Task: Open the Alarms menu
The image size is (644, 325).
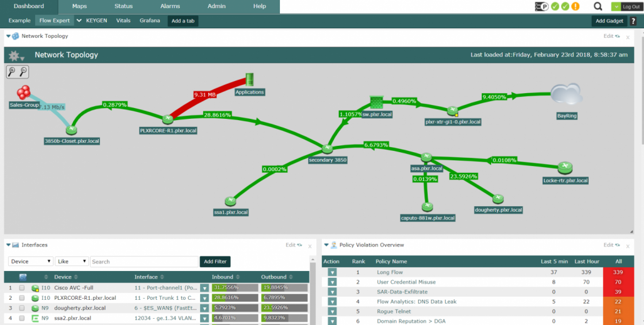Action: pyautogui.click(x=170, y=6)
